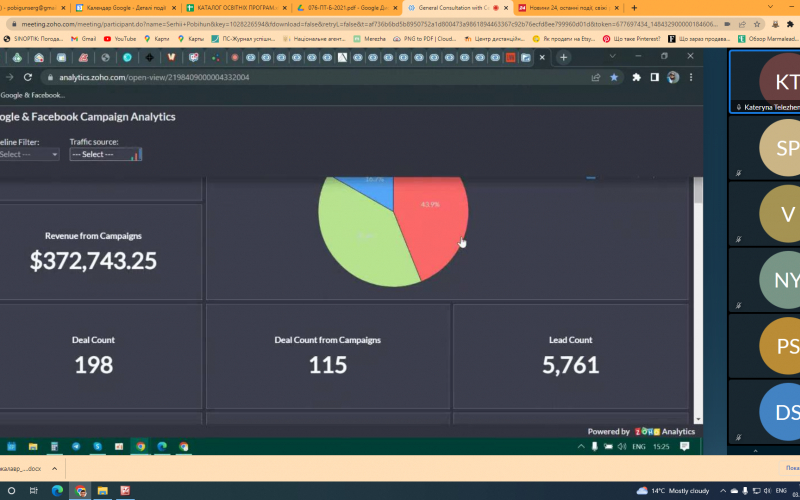Volume icon in shared screen's system tray
The width and height of the screenshot is (800, 500).
pyautogui.click(x=622, y=446)
